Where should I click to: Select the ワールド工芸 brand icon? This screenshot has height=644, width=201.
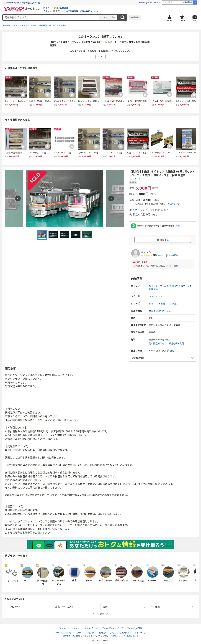137,572
